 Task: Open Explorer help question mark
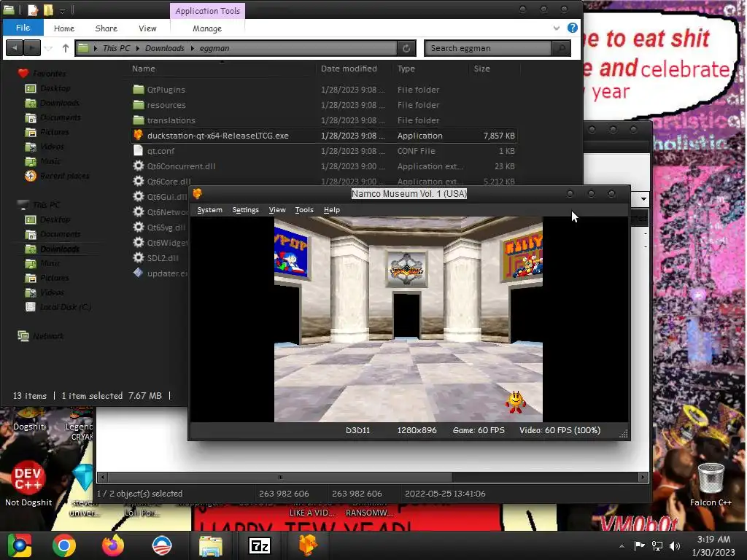tap(572, 28)
